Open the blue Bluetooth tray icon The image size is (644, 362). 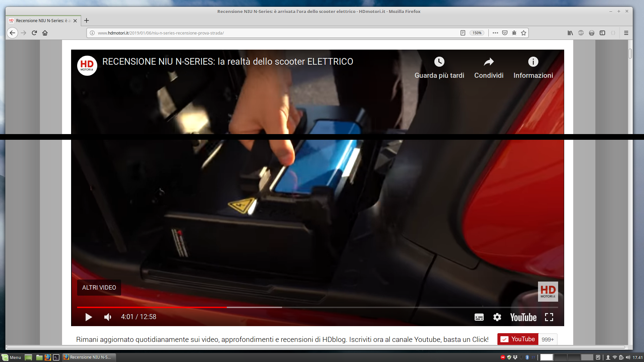(x=527, y=357)
